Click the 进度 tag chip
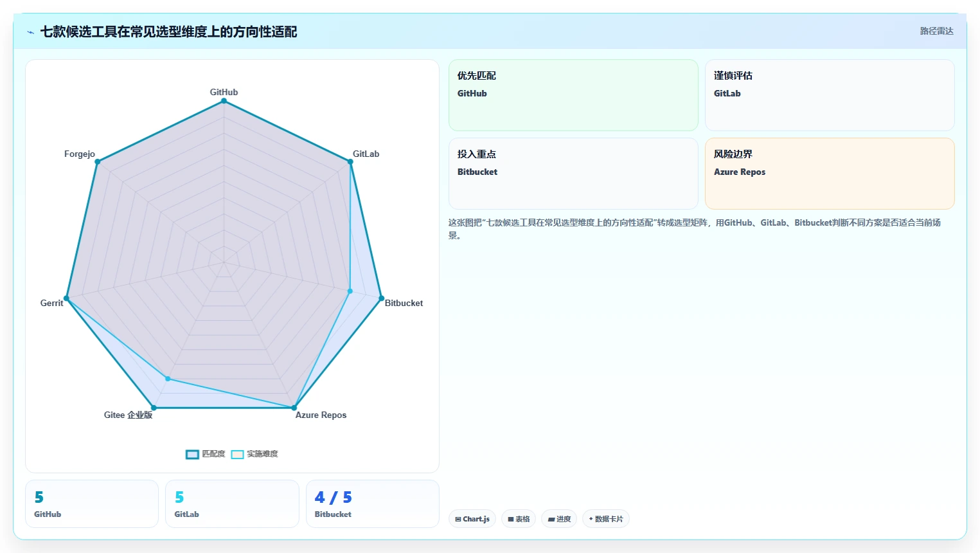980x553 pixels. pos(559,519)
